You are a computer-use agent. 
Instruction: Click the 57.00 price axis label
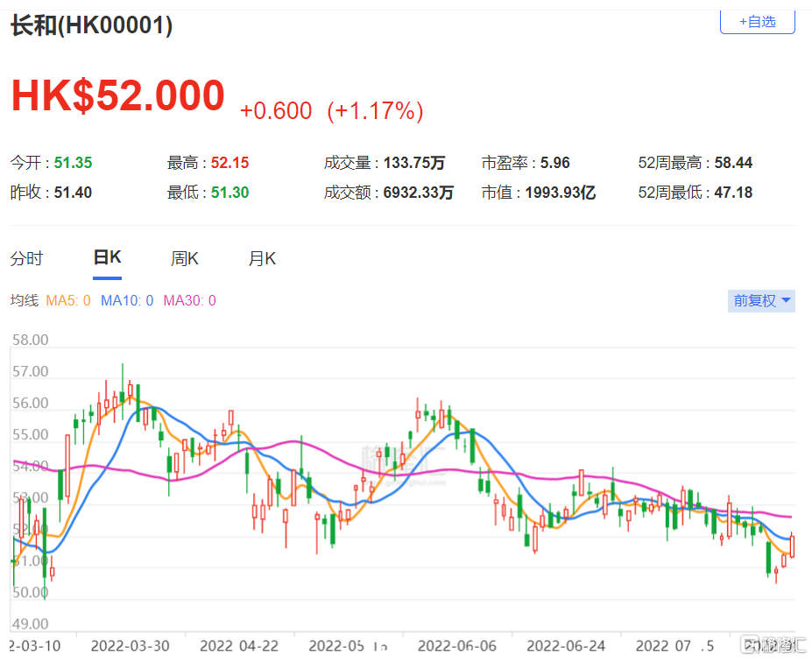tap(31, 372)
